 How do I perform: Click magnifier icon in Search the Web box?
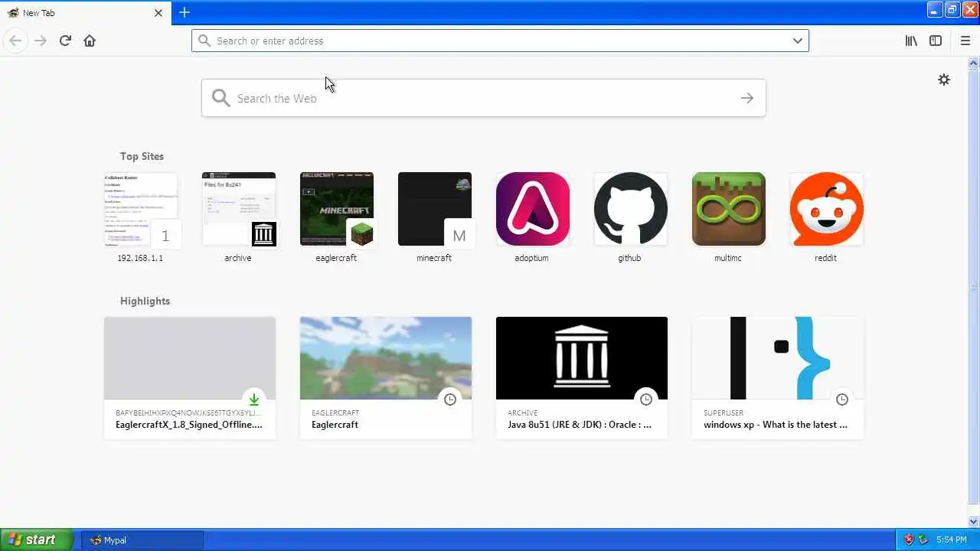click(x=221, y=98)
